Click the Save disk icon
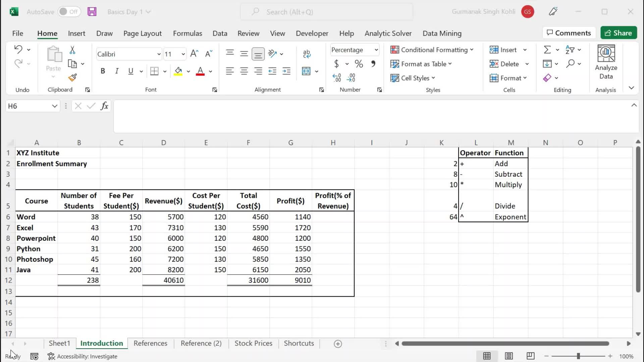 pos(92,12)
